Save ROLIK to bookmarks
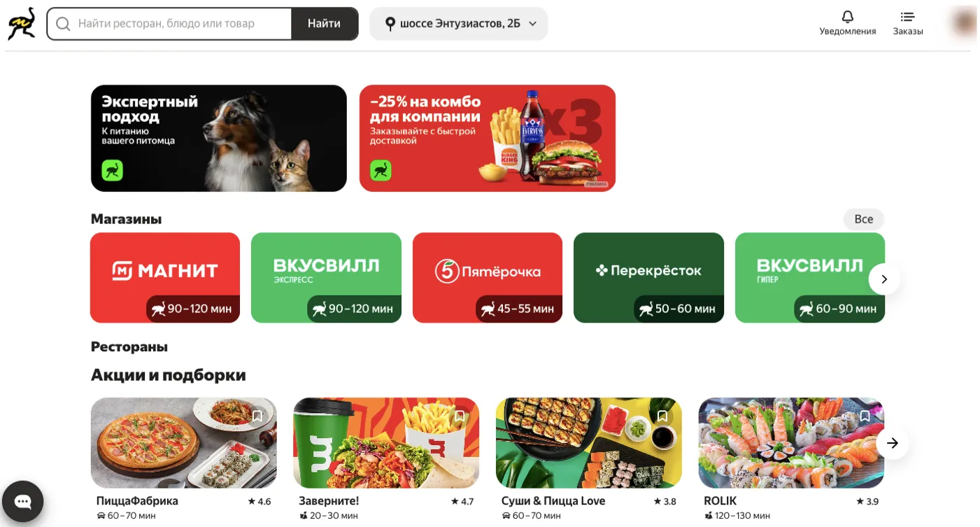 865,416
